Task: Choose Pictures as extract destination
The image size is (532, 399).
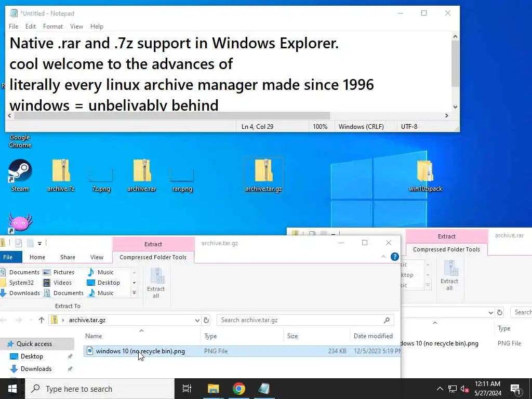Action: [x=59, y=272]
